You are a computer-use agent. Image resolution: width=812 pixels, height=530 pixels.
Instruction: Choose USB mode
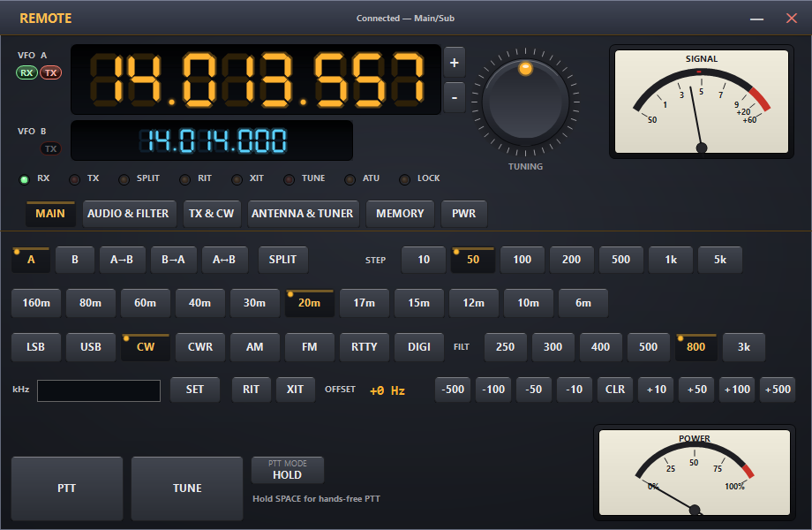pos(91,347)
